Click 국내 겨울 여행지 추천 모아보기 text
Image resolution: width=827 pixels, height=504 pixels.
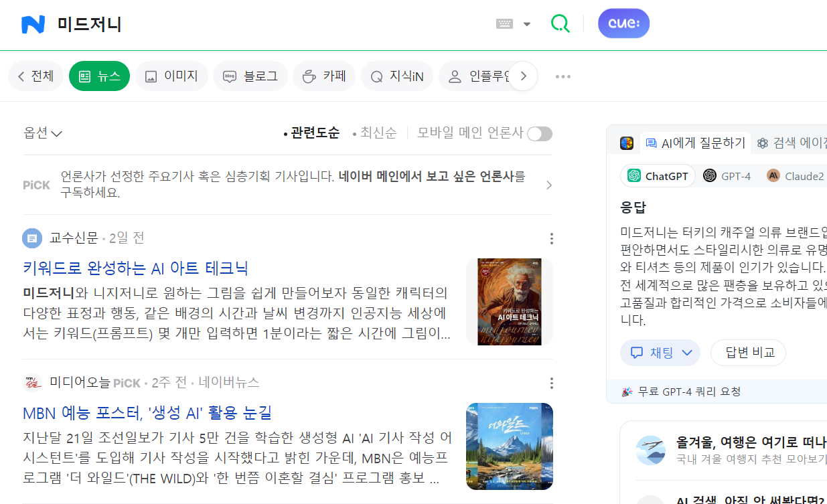[751, 459]
